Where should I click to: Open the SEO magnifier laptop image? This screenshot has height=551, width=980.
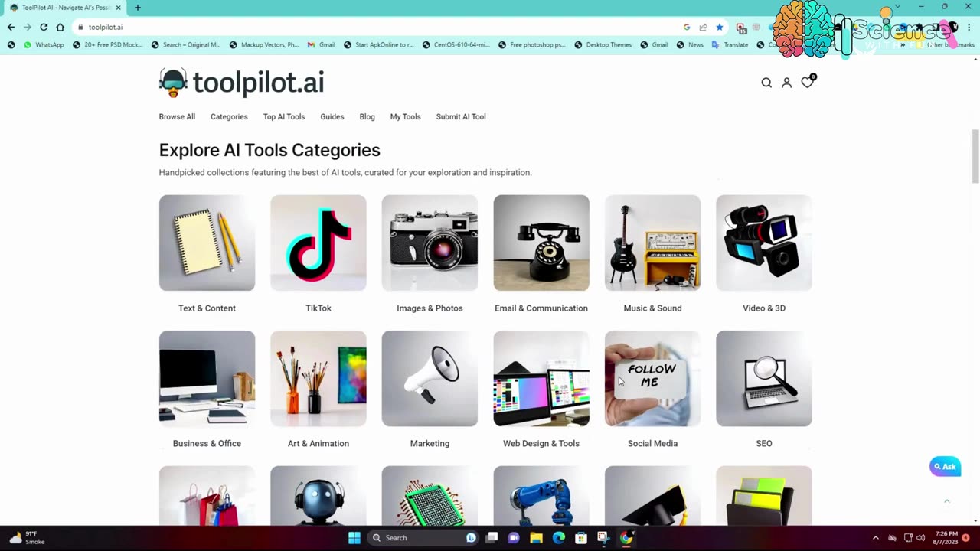[x=764, y=378]
